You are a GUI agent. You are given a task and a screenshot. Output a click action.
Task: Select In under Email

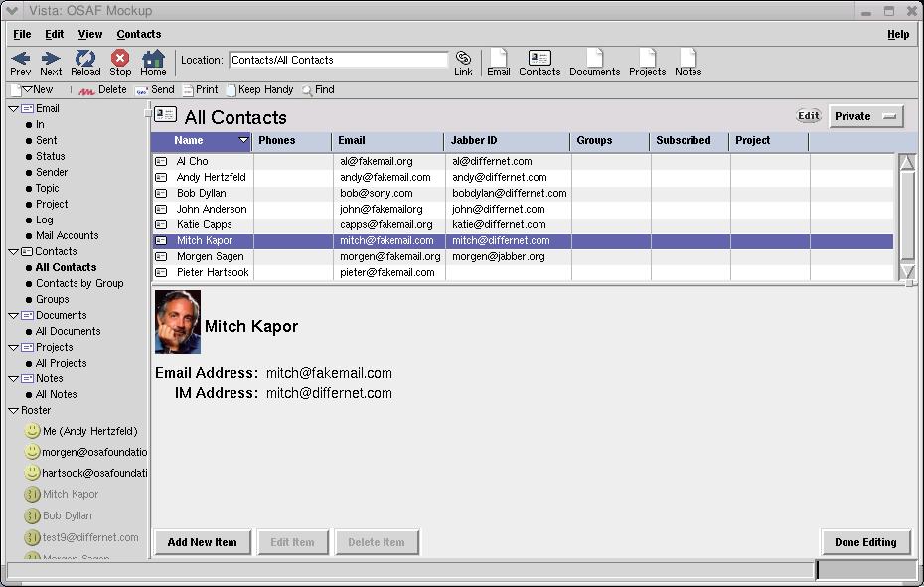tap(40, 124)
